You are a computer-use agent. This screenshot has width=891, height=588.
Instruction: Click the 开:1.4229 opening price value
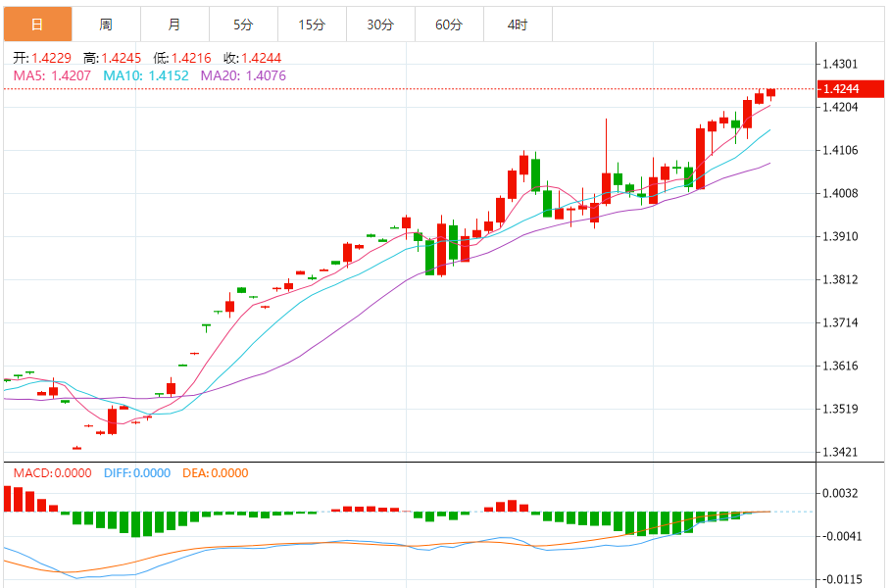[42, 58]
